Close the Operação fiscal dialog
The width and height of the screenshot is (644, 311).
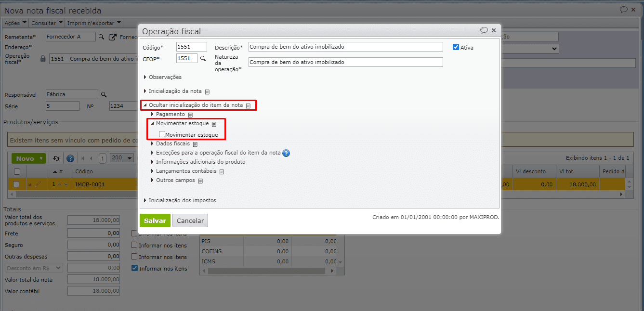493,30
